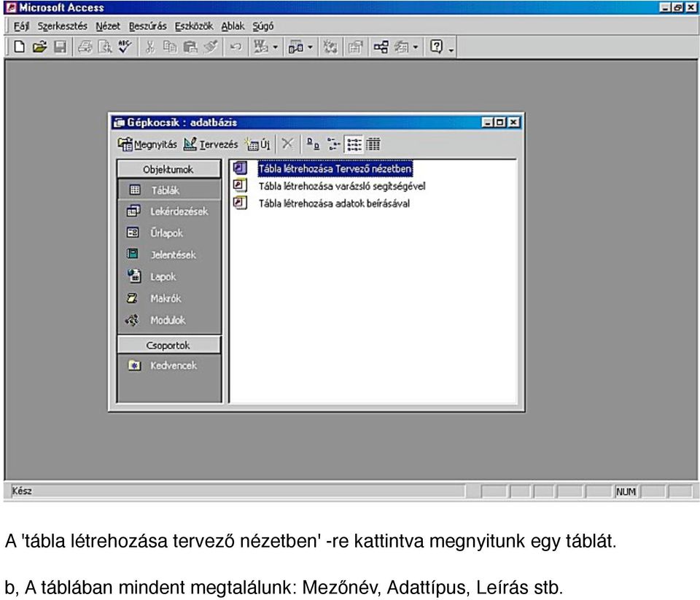700x600 pixels.
Task: Select 'Tábla létrehozása Tervező nézetben'
Action: [335, 168]
